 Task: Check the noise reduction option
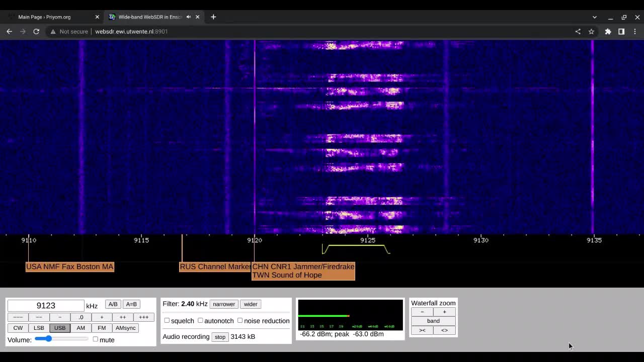pos(240,320)
